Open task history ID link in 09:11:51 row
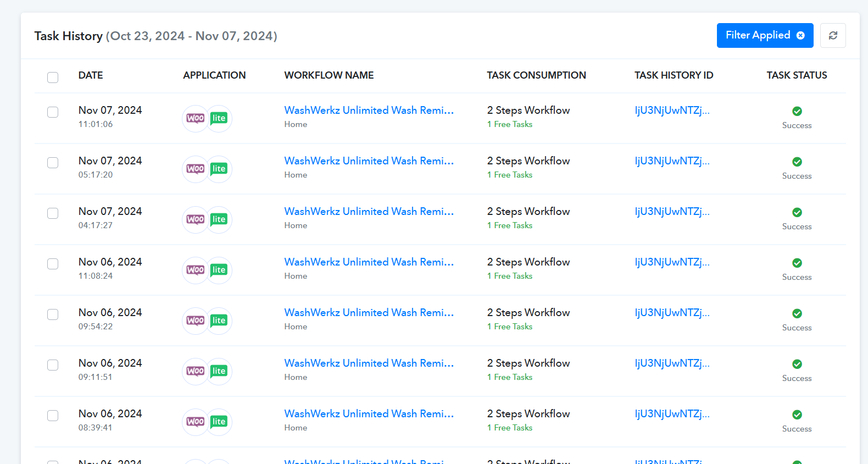 [x=672, y=363]
